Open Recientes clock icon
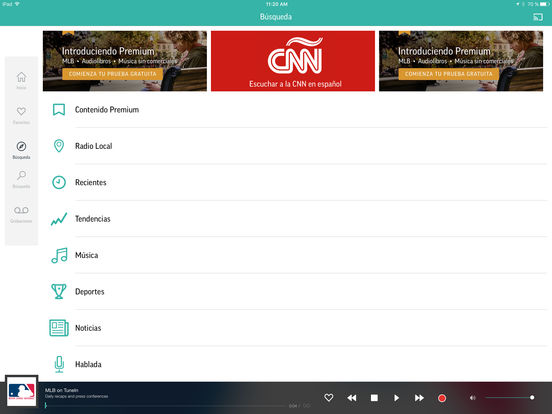 [x=59, y=182]
